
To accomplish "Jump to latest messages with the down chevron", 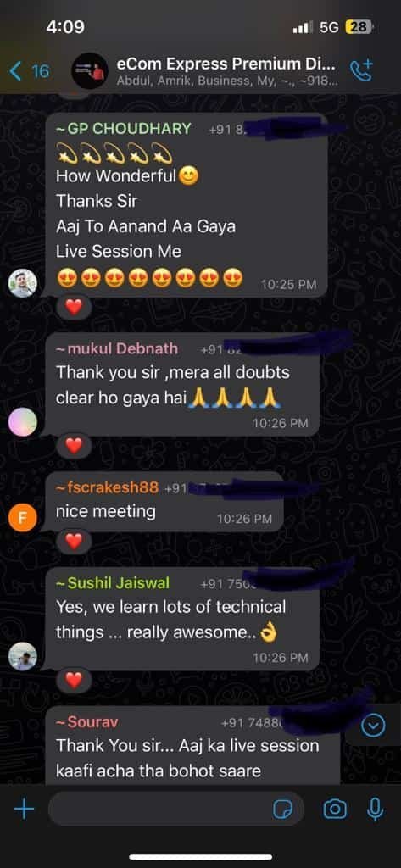I will (x=373, y=725).
